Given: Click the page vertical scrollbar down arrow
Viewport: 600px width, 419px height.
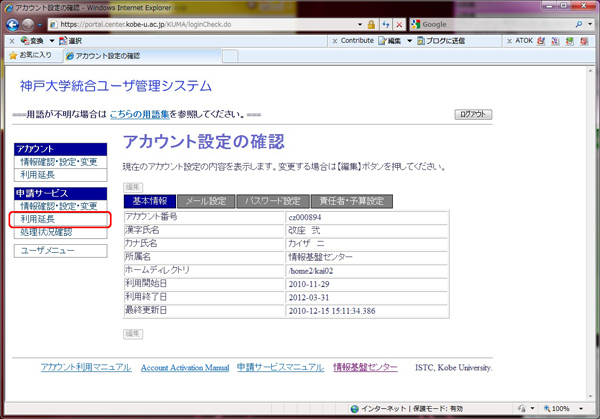Looking at the screenshot, I should (x=590, y=396).
